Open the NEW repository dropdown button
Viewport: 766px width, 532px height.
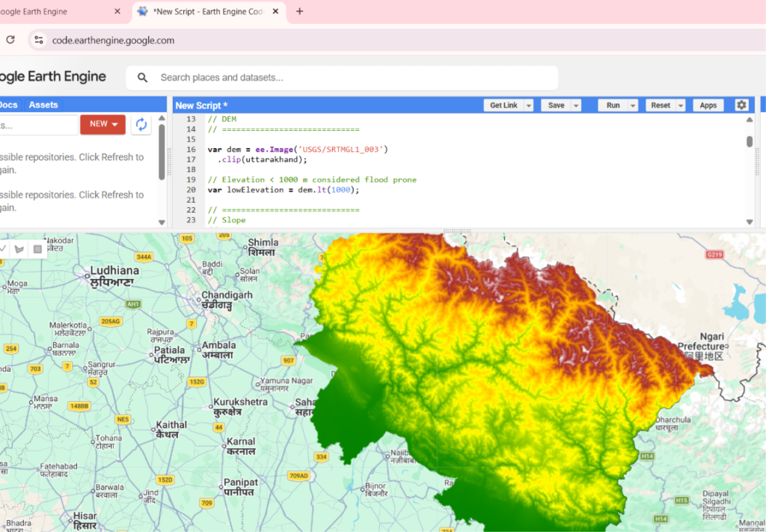click(103, 124)
